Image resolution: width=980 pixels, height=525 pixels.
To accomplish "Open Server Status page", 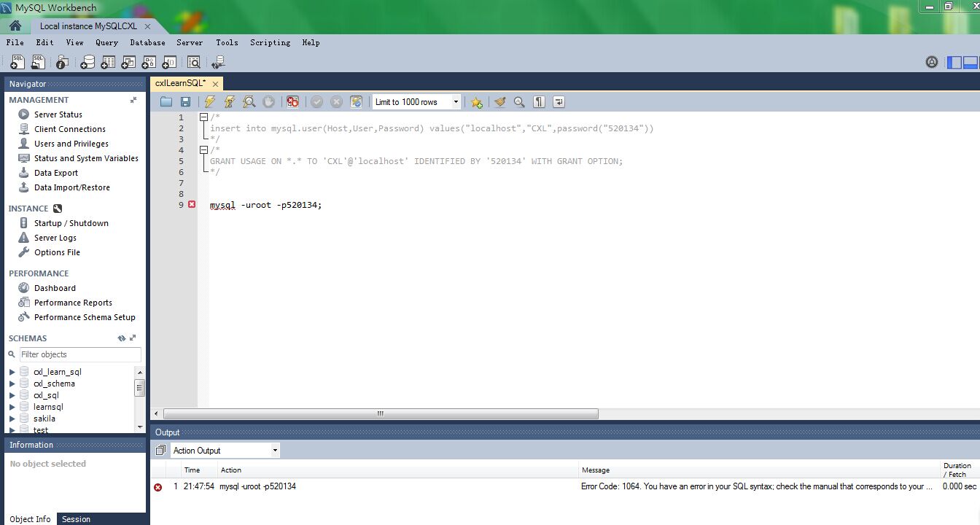I will click(58, 114).
